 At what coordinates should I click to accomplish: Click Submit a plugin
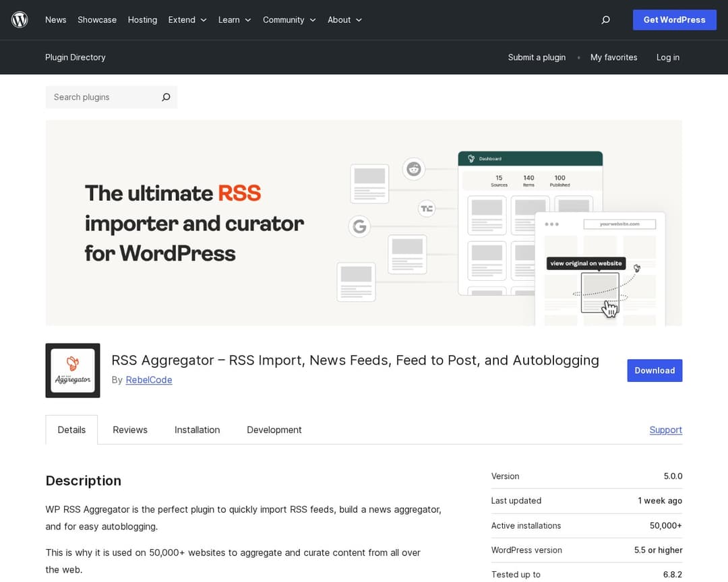pos(537,57)
